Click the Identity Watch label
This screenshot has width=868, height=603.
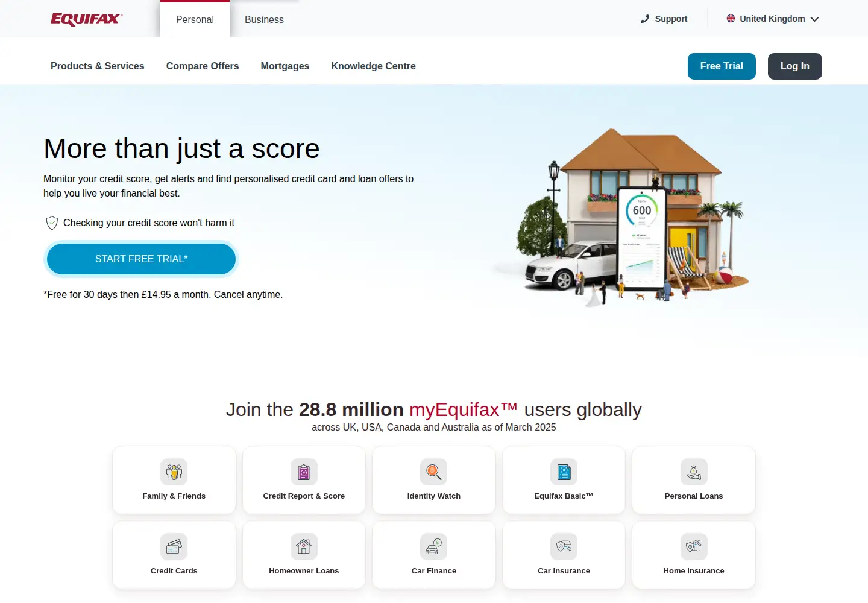(434, 496)
